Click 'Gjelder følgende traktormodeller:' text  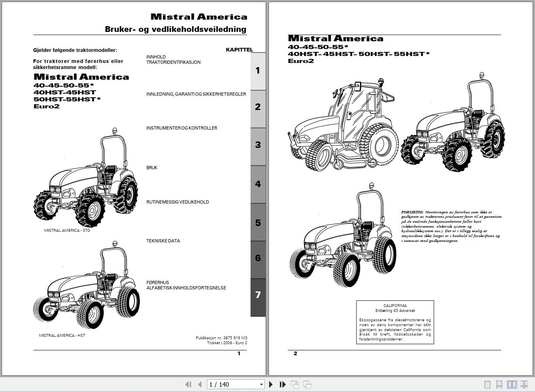tap(75, 50)
